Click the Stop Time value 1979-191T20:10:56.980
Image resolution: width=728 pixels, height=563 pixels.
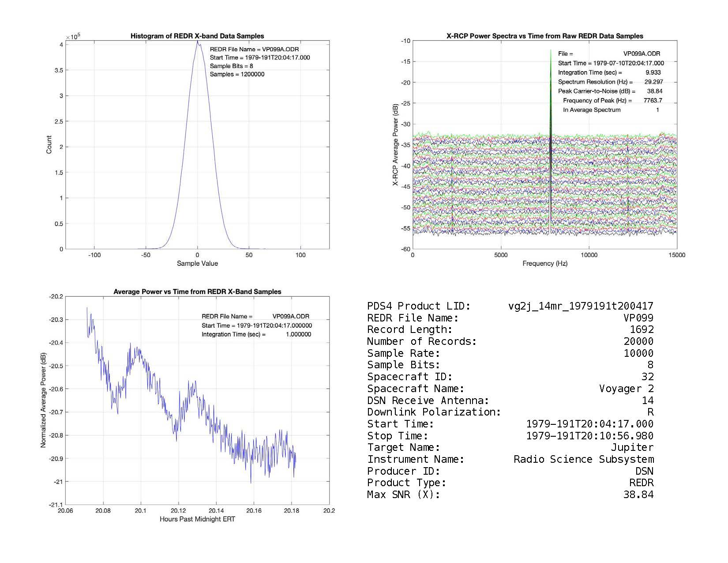click(x=589, y=436)
